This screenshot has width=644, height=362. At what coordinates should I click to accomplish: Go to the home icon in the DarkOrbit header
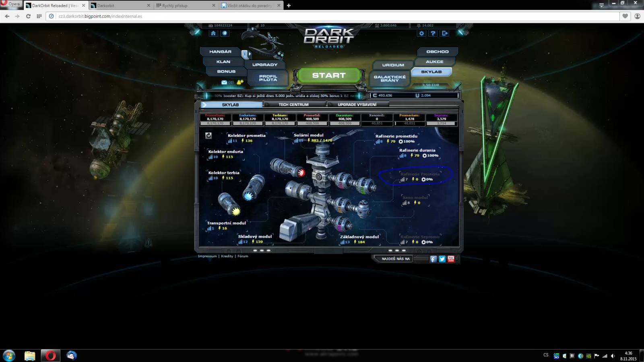(x=213, y=33)
